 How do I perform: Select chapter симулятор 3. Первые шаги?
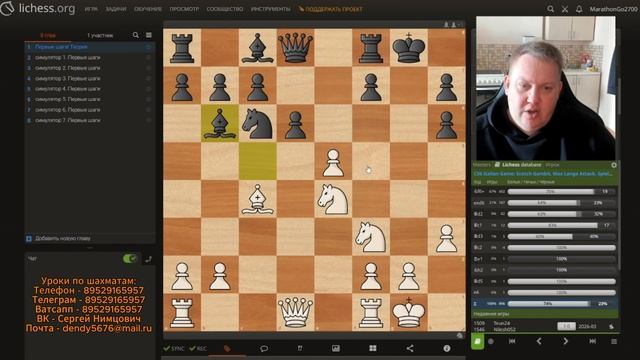[90, 78]
